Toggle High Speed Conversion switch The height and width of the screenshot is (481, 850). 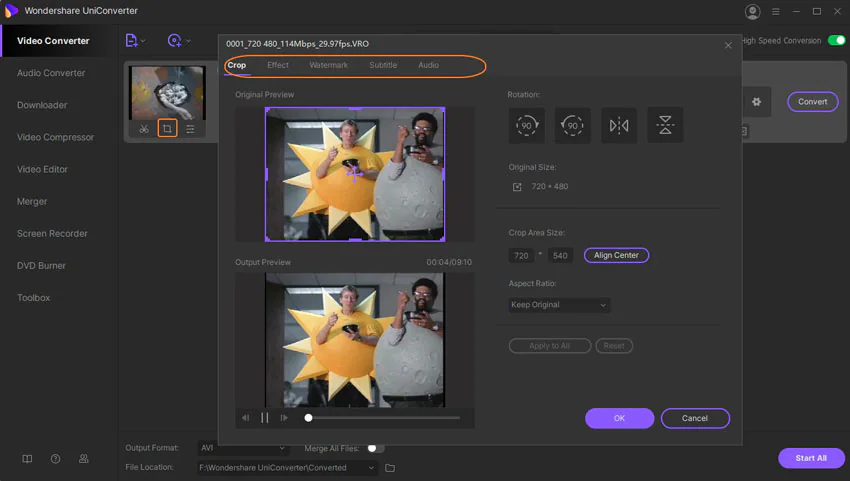pos(836,41)
